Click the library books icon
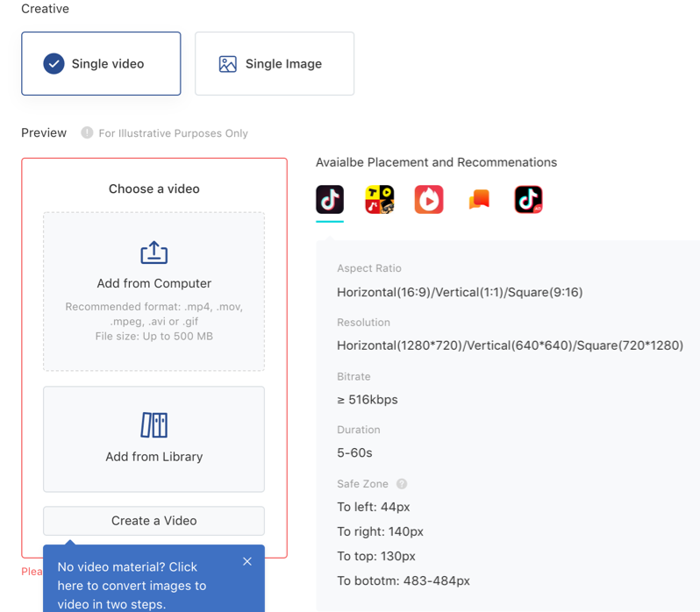 [154, 425]
